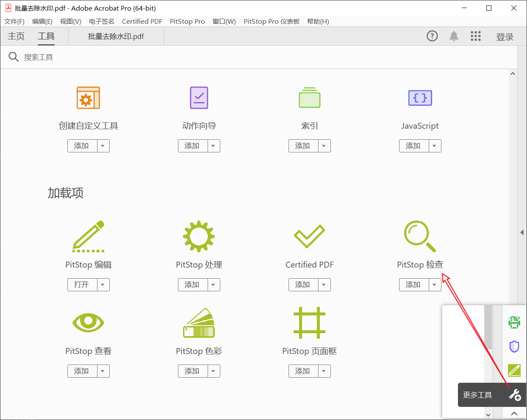Viewport: 527px width, 420px height.
Task: Click the Certified PDF checkmark icon
Action: pyautogui.click(x=309, y=236)
